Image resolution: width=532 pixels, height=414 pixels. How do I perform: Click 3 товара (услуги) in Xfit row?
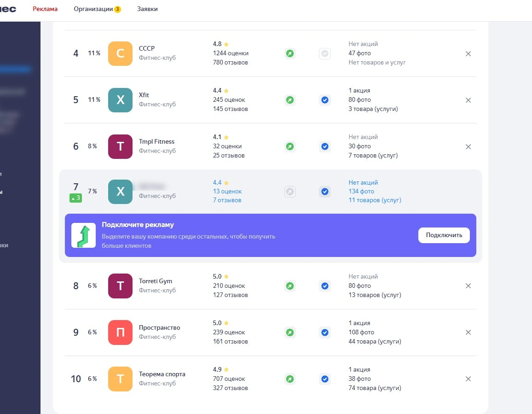[373, 109]
